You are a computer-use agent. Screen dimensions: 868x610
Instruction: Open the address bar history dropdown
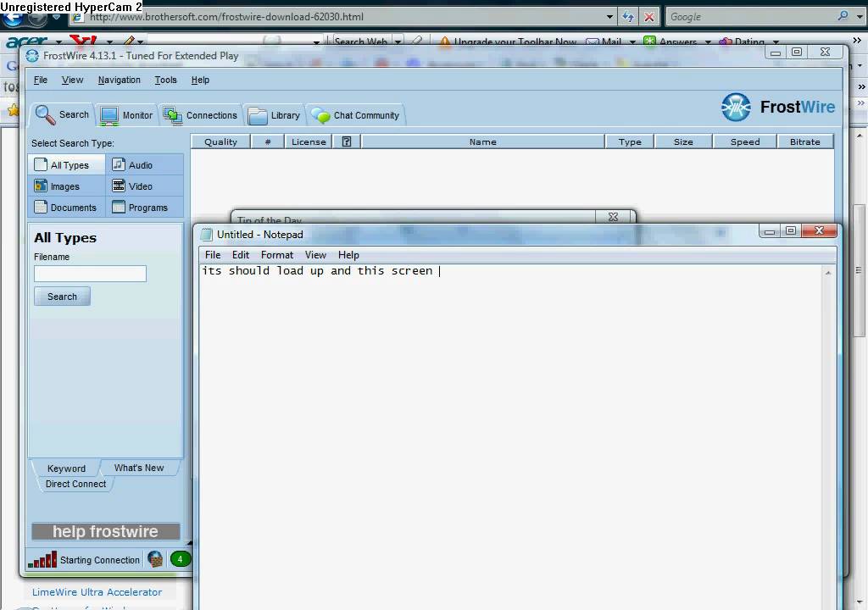tap(609, 17)
